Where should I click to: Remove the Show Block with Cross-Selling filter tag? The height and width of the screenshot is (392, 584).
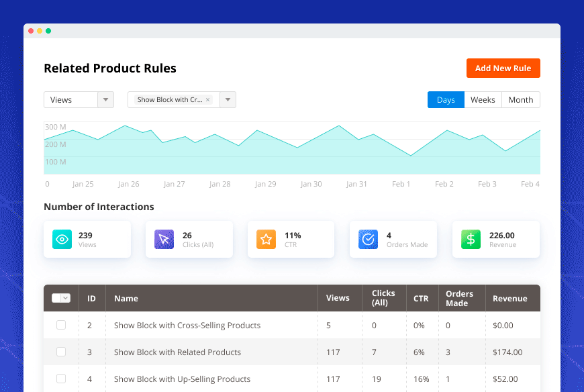(208, 99)
